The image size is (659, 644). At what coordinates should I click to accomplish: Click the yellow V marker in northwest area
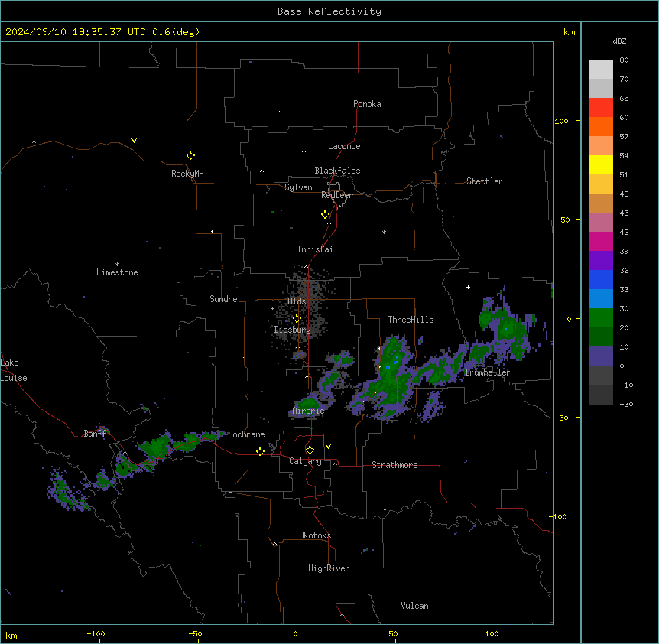(x=134, y=141)
